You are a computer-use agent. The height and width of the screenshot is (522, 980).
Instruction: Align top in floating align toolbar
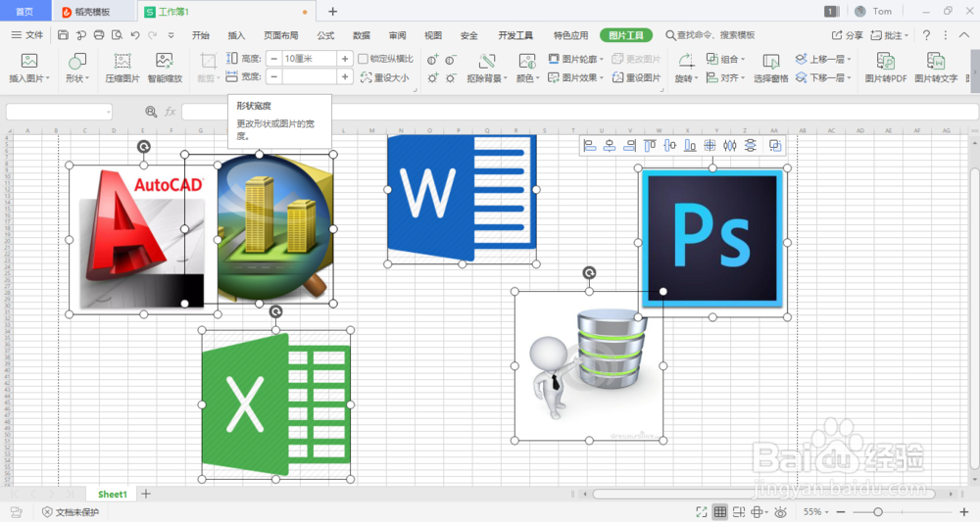coord(650,146)
